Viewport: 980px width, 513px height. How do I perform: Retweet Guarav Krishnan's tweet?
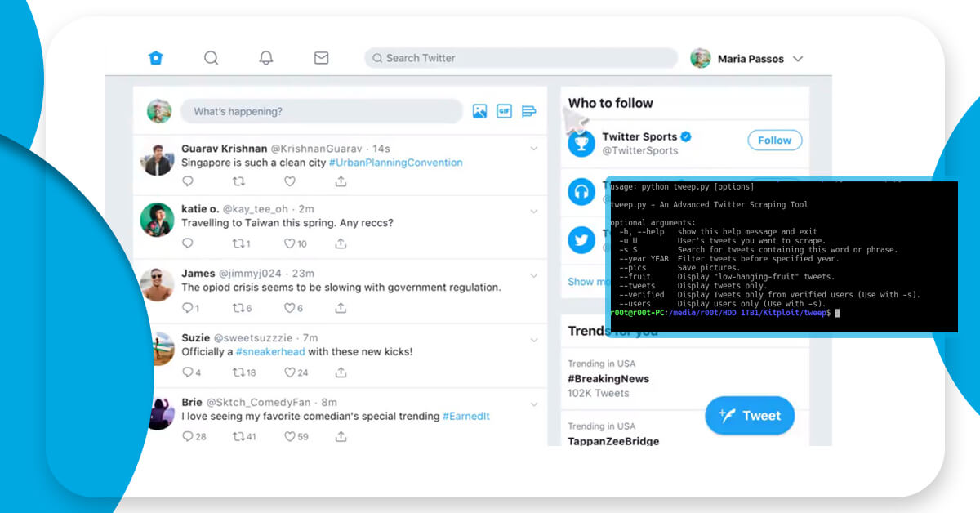coord(238,181)
